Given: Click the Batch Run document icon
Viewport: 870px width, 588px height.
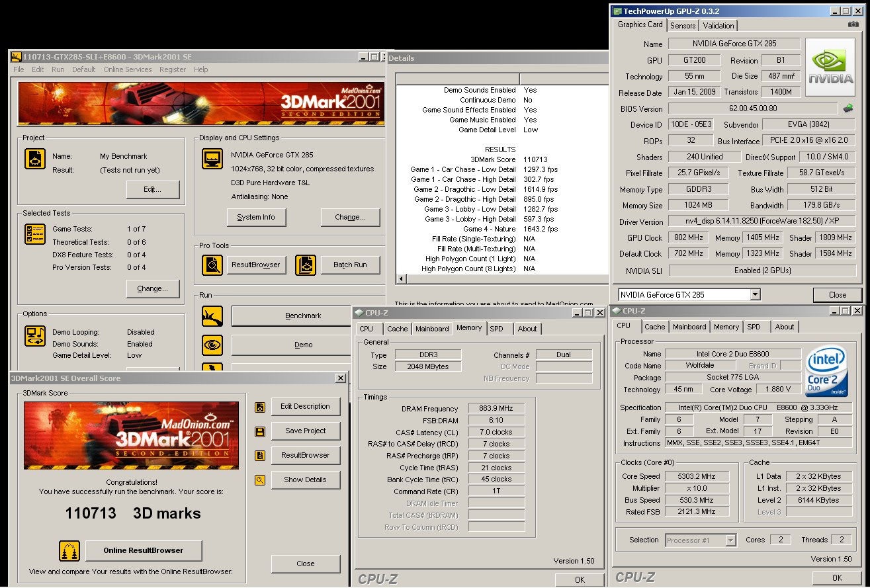Looking at the screenshot, I should 306,265.
